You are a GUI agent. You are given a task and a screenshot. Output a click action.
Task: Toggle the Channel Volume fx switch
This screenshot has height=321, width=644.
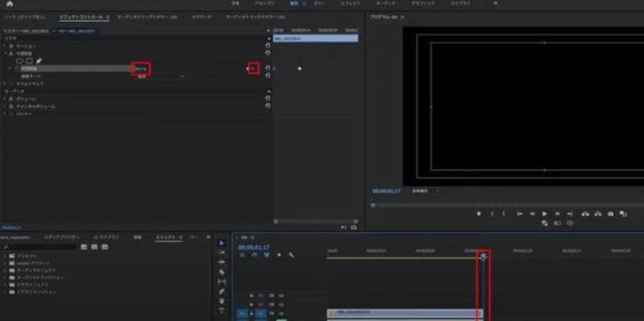(x=11, y=106)
